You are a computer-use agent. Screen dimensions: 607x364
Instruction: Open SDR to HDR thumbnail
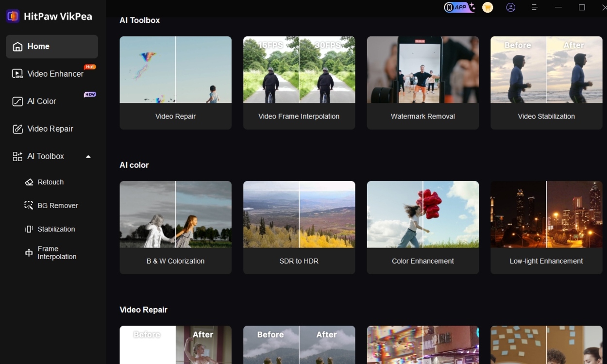click(299, 215)
